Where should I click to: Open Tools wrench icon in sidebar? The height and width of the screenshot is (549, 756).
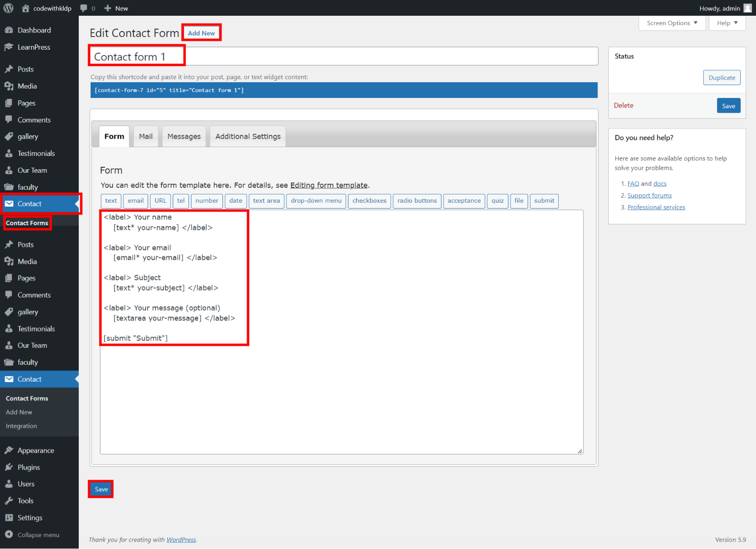9,501
